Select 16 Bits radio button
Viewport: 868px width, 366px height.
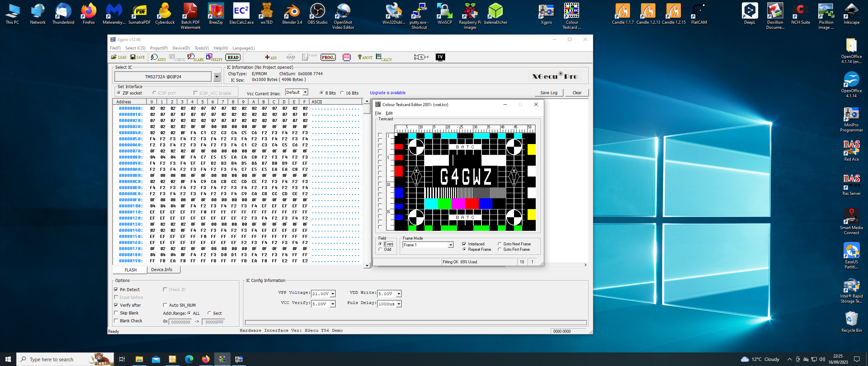coord(342,93)
